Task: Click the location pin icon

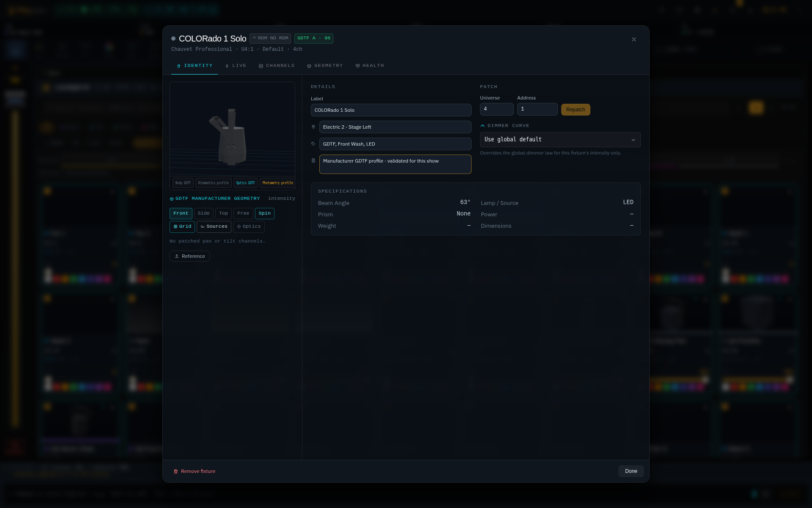Action: 313,127
